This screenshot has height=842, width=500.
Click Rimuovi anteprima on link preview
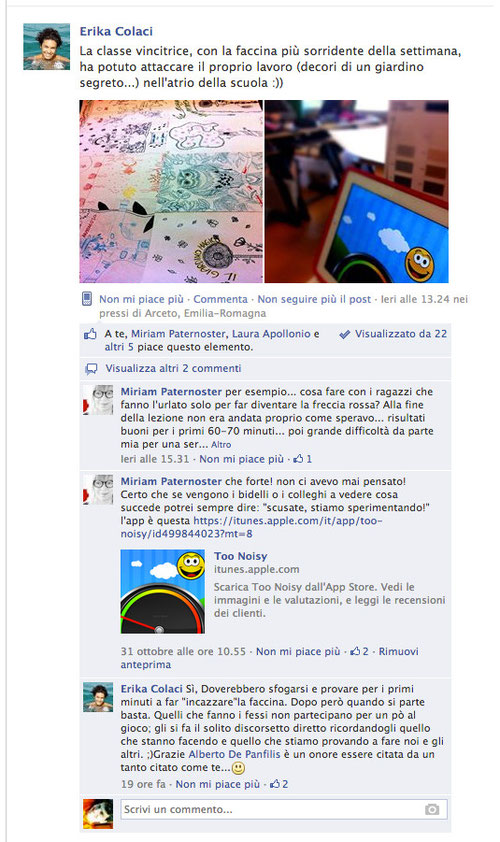tap(269, 658)
